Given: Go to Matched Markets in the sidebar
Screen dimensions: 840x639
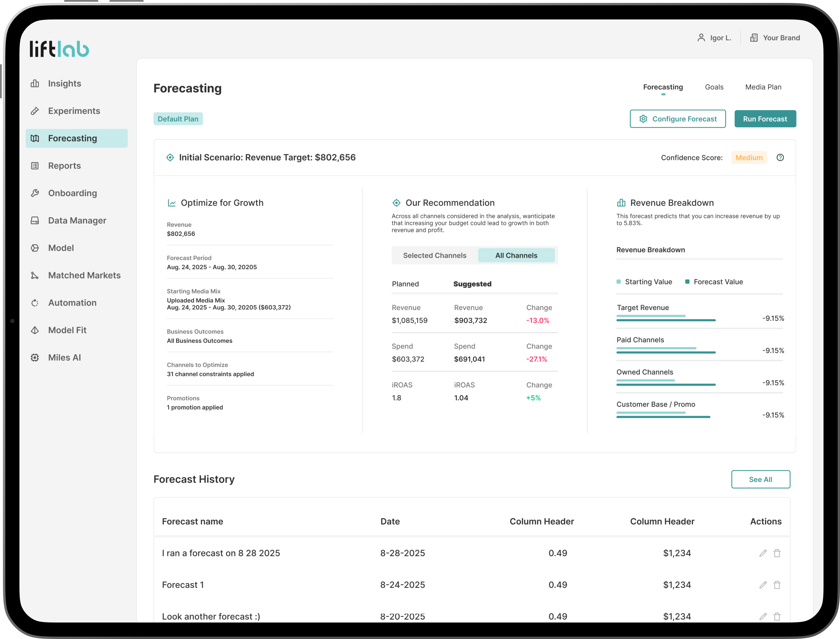Looking at the screenshot, I should click(x=84, y=275).
